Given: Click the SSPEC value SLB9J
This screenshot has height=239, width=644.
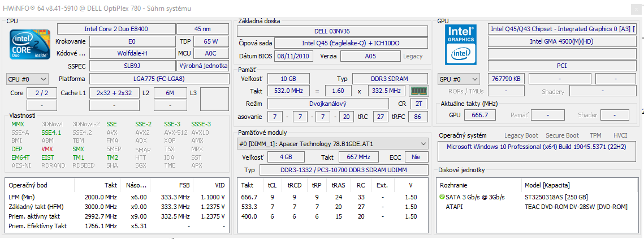Looking at the screenshot, I should [x=133, y=65].
